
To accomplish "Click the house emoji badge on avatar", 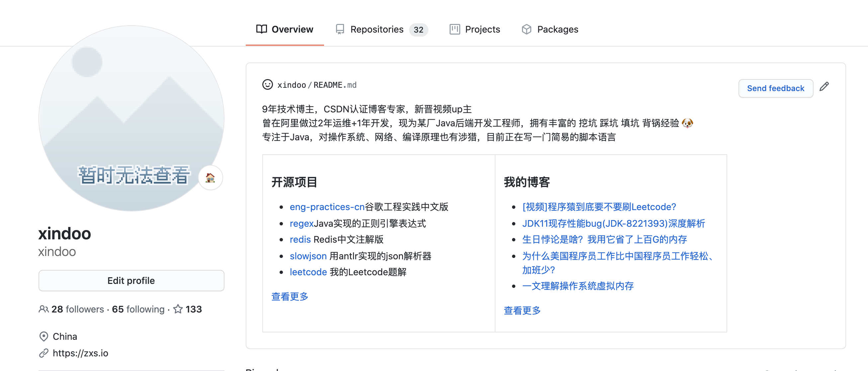I will click(x=211, y=178).
